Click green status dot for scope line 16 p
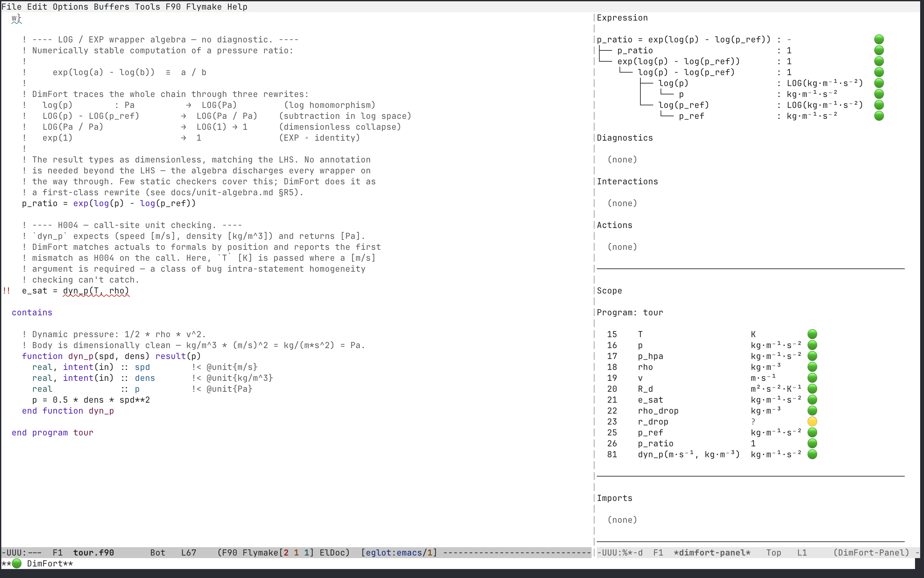Viewport: 924px width, 578px height. coord(812,345)
